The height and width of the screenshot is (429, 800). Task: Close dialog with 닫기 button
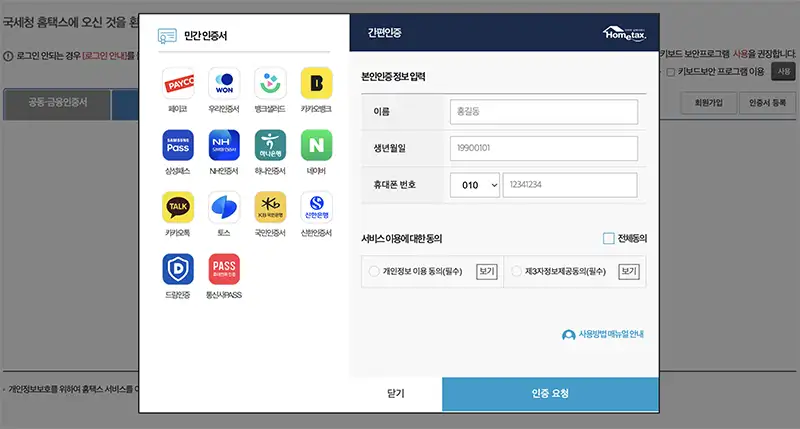click(395, 394)
